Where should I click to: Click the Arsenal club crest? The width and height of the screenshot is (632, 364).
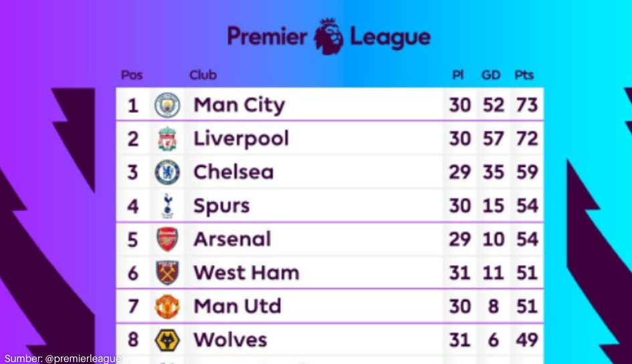[x=167, y=239]
